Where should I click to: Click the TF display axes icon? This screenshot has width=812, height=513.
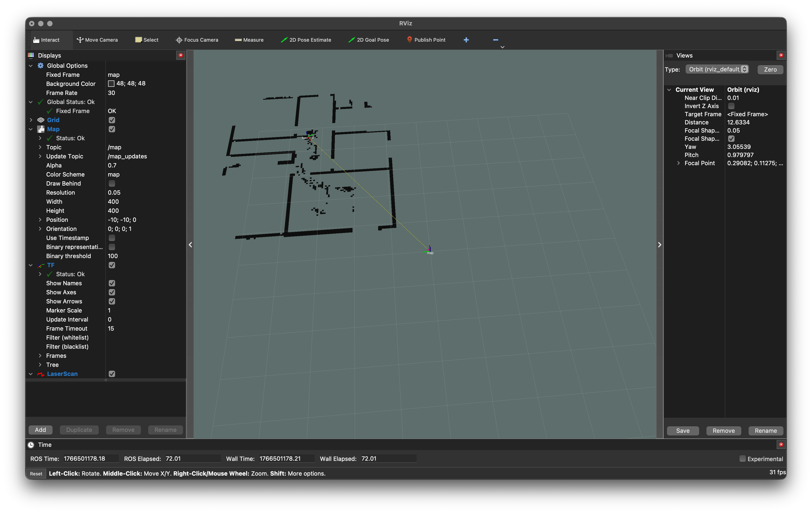tap(41, 265)
